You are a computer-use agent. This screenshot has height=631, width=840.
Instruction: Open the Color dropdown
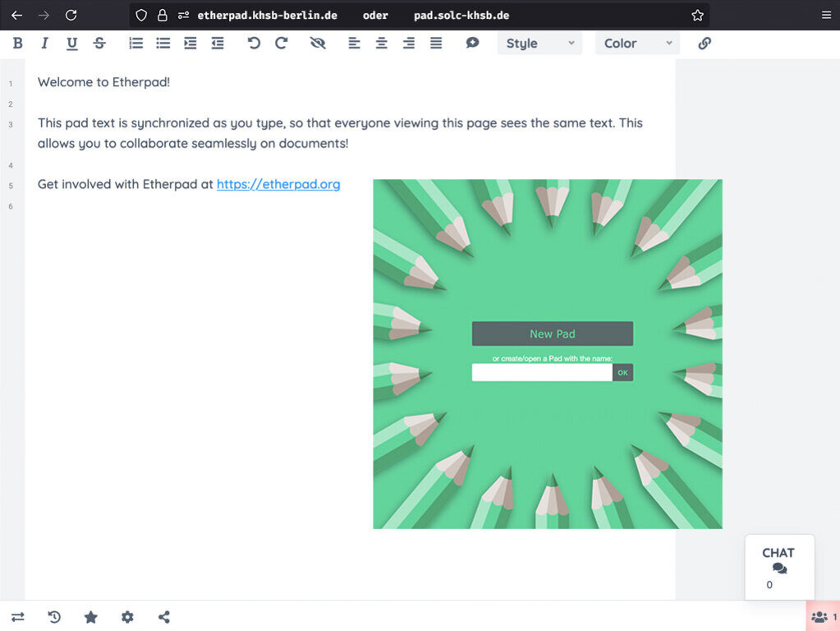click(x=637, y=44)
